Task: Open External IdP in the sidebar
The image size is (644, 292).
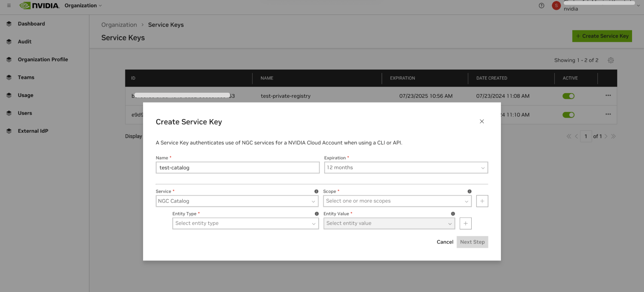Action: (33, 131)
